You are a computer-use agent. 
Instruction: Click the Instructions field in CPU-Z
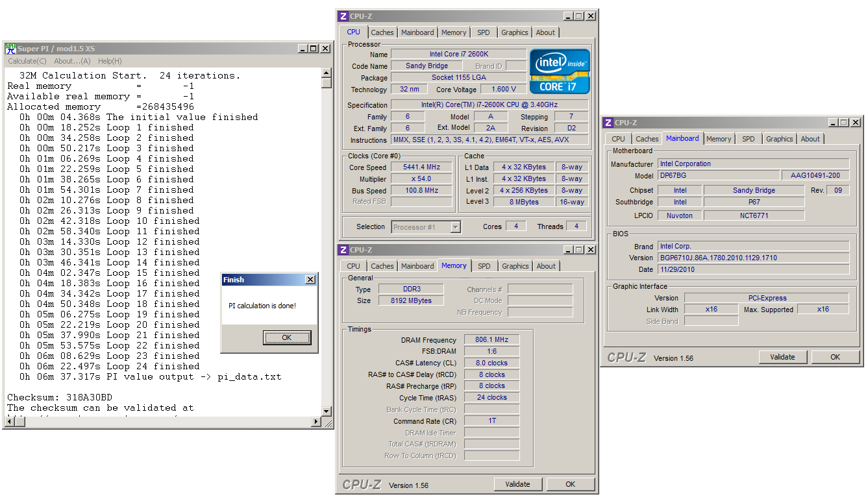[x=490, y=140]
